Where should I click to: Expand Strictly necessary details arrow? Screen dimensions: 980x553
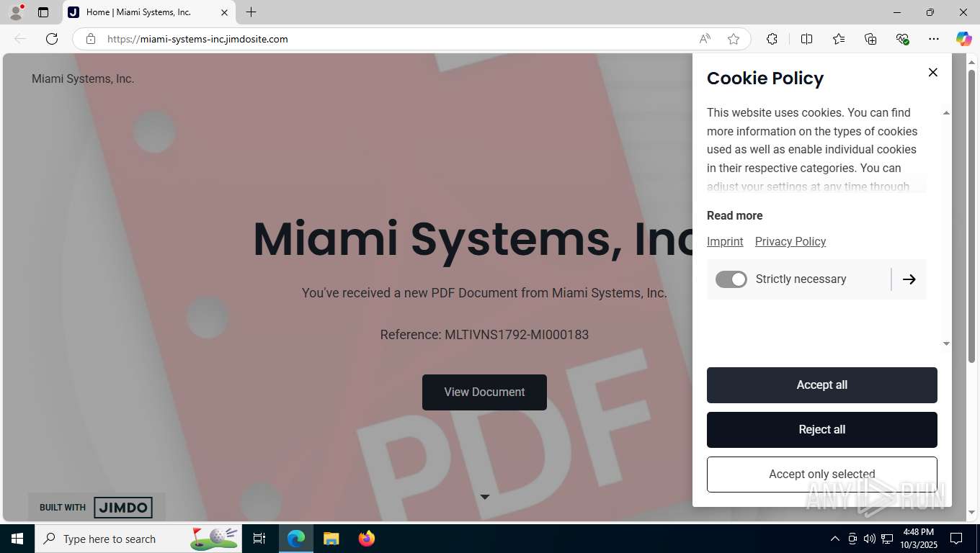pos(909,279)
